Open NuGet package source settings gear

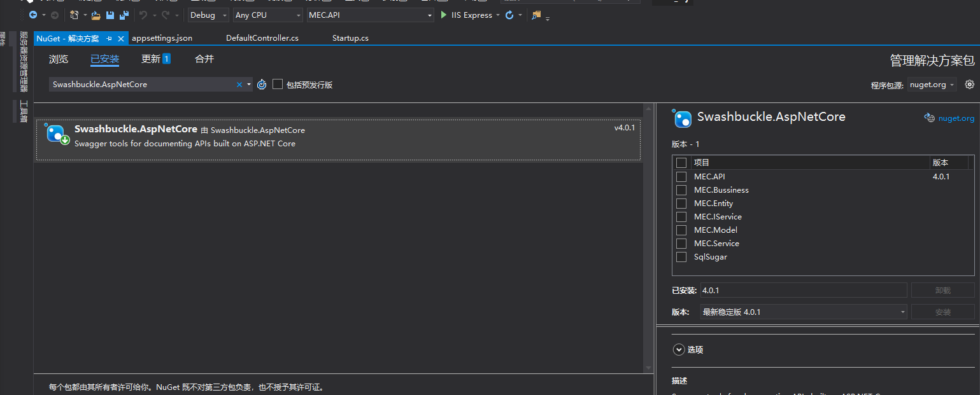970,85
